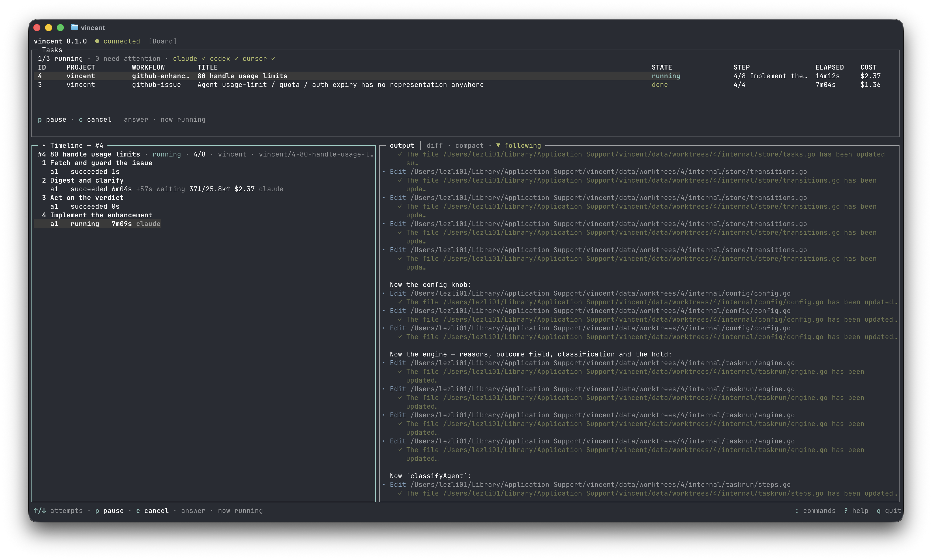Click the WORKFLOW column header
Image resolution: width=932 pixels, height=560 pixels.
[148, 67]
